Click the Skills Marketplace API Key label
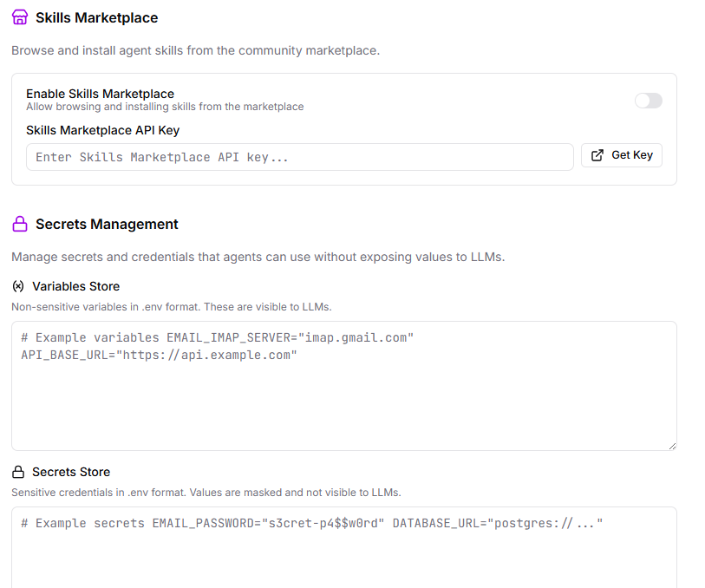 tap(102, 131)
